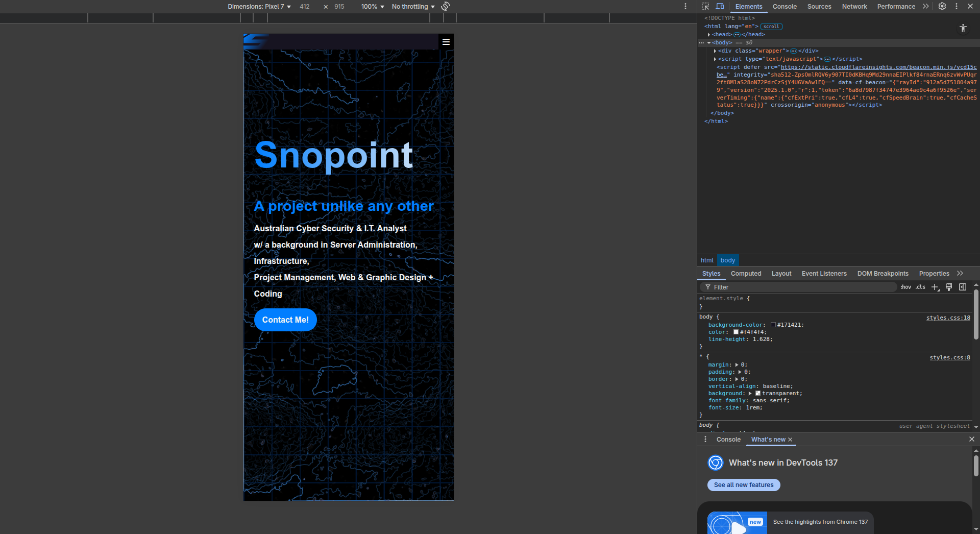
Task: Open the Properties tab
Action: tap(934, 274)
